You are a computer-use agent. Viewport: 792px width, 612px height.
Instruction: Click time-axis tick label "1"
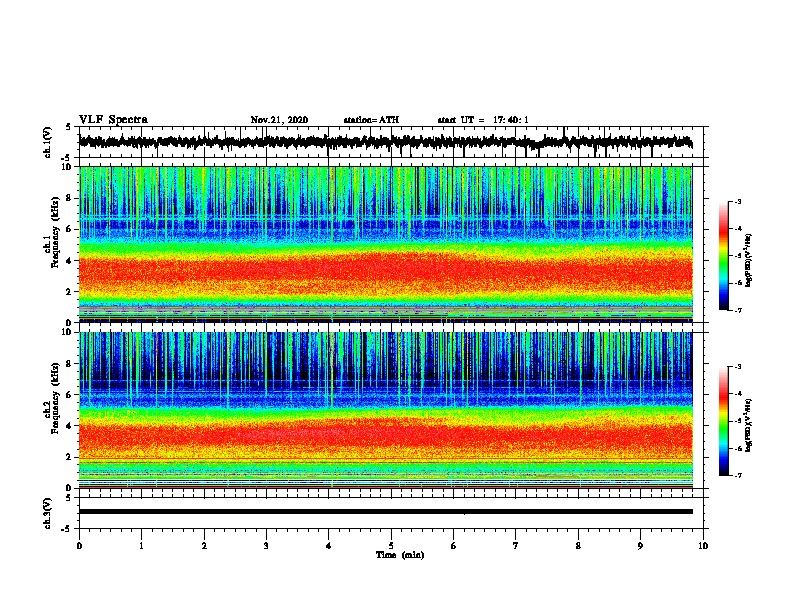141,545
